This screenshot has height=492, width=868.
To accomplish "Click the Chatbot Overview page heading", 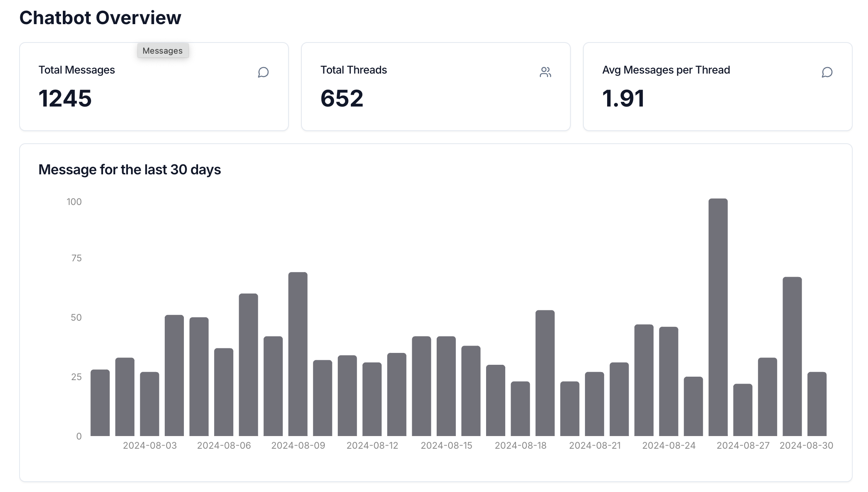I will click(x=100, y=18).
